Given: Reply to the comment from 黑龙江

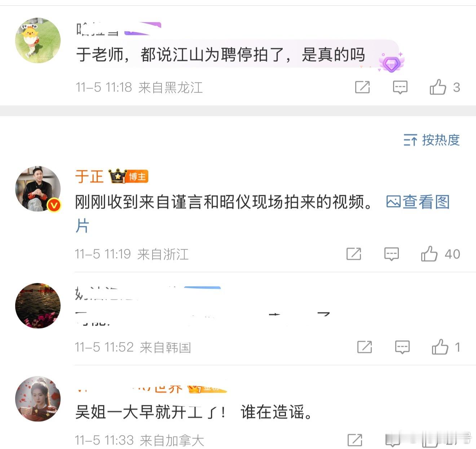Looking at the screenshot, I should 400,87.
